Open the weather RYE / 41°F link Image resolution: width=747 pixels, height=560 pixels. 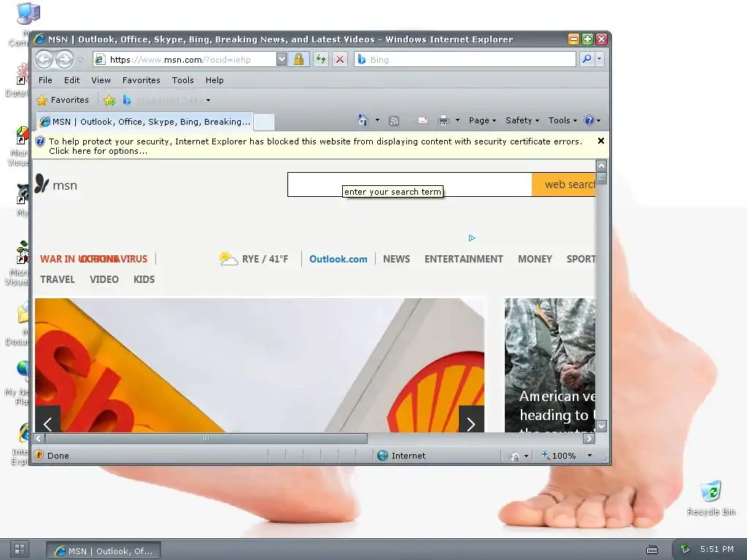click(x=253, y=259)
